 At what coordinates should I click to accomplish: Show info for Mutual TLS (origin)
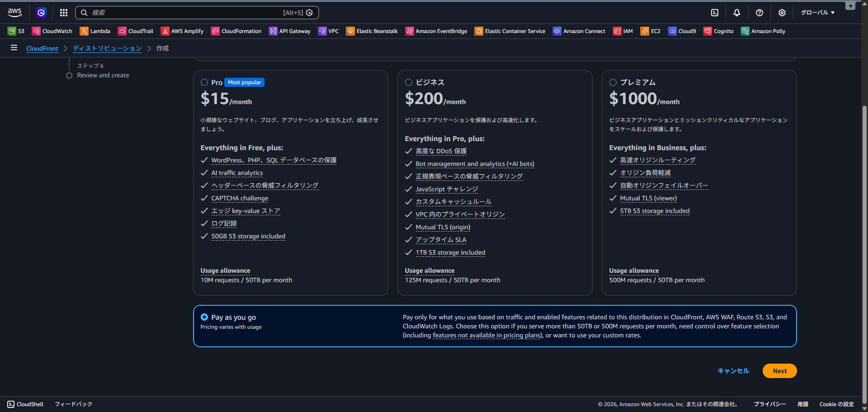(x=443, y=227)
